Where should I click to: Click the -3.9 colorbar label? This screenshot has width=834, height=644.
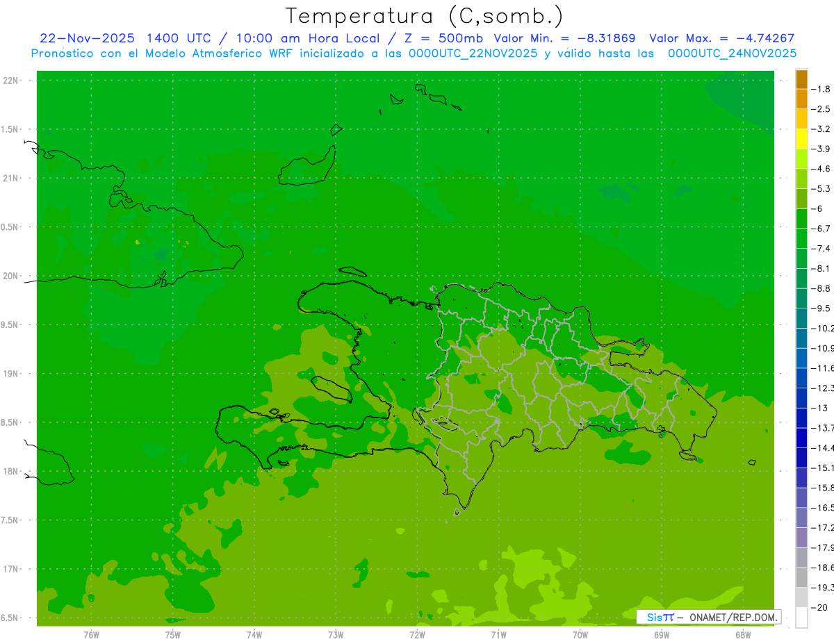[821, 149]
